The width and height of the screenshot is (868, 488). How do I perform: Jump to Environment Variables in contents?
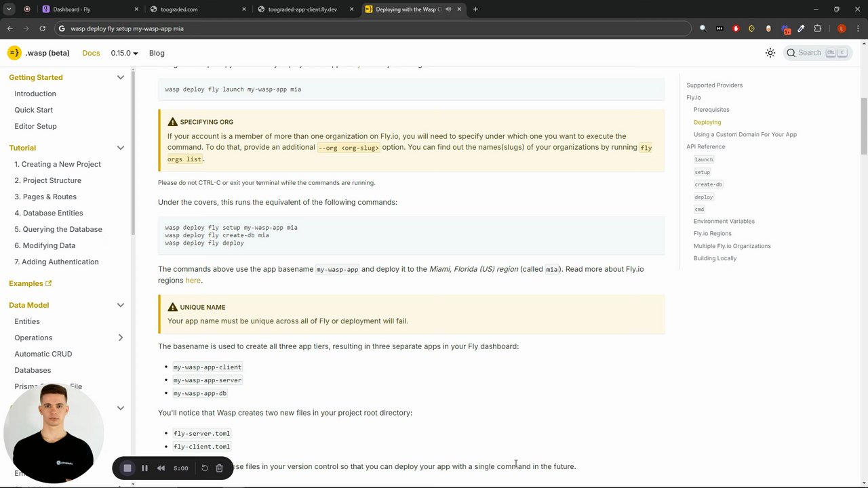[x=724, y=221]
